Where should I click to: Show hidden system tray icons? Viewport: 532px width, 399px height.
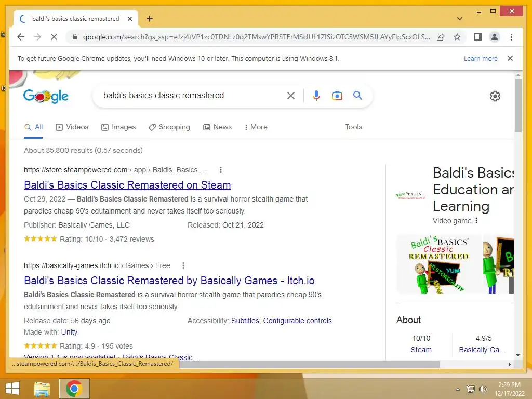pos(458,389)
